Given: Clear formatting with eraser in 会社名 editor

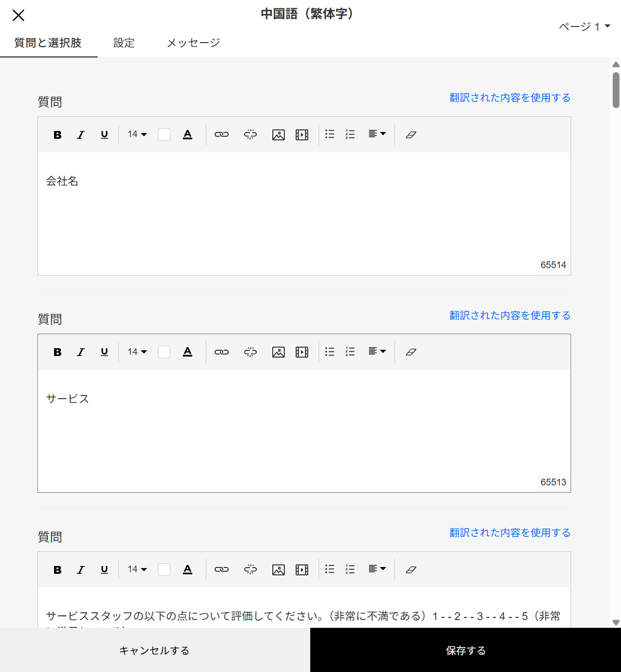Looking at the screenshot, I should coord(411,135).
